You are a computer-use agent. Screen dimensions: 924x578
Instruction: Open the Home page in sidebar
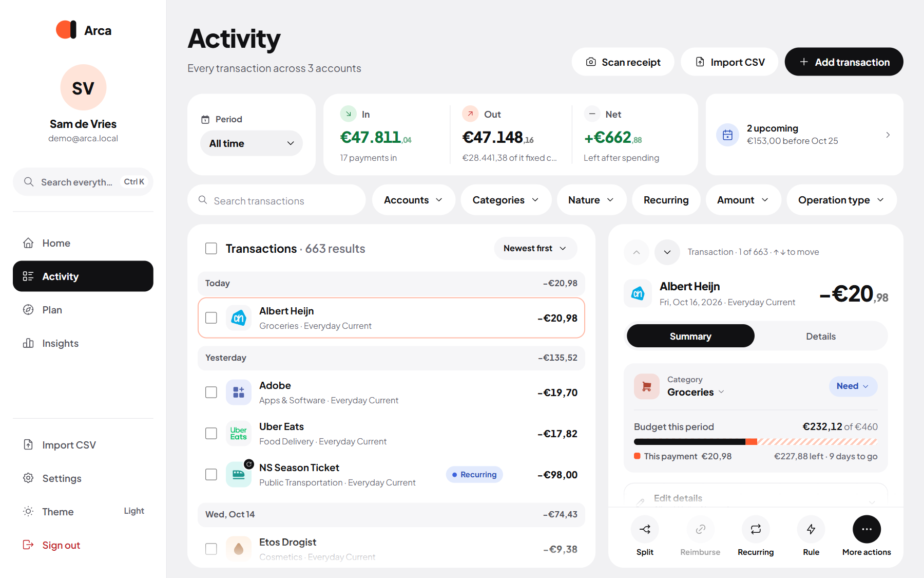83,243
